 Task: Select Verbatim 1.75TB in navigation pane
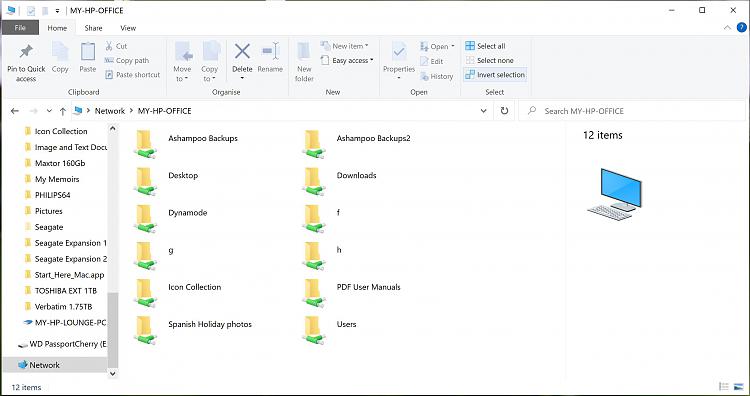coord(58,307)
